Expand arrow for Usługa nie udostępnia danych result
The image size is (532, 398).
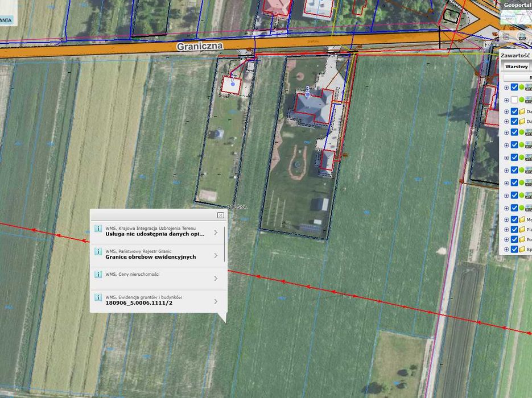[x=216, y=233]
